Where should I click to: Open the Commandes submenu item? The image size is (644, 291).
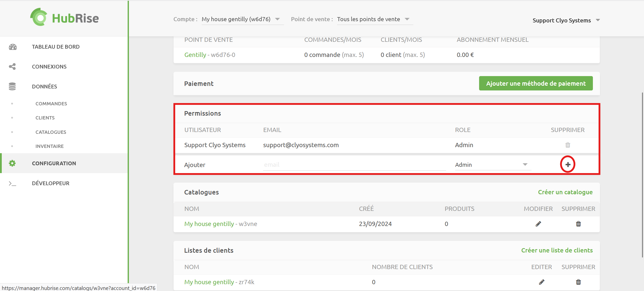(51, 104)
